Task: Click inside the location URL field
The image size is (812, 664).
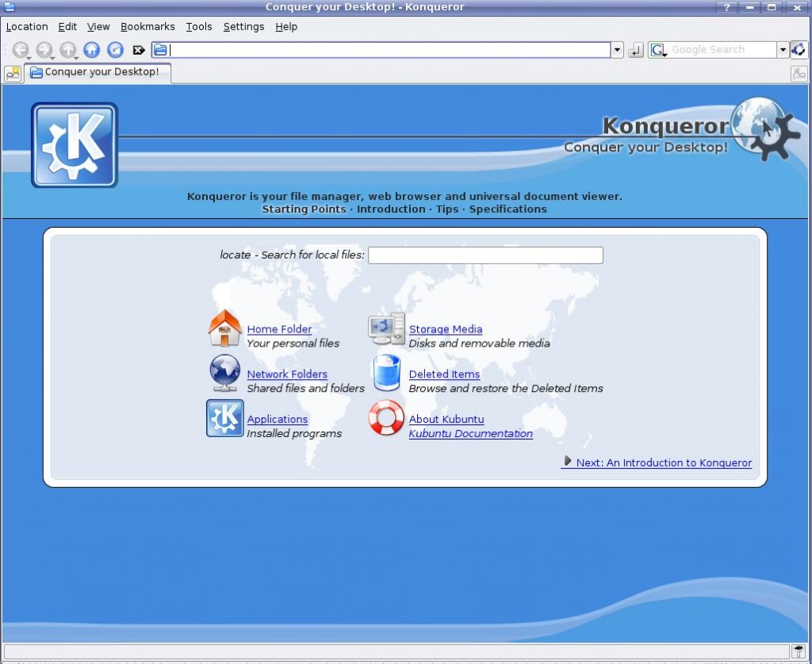Action: tap(389, 50)
